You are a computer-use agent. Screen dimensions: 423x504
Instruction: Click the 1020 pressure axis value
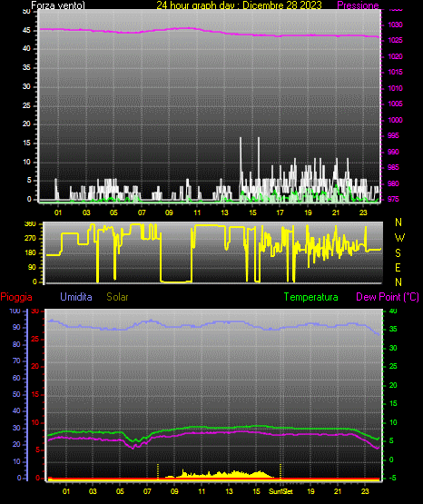[x=396, y=56]
